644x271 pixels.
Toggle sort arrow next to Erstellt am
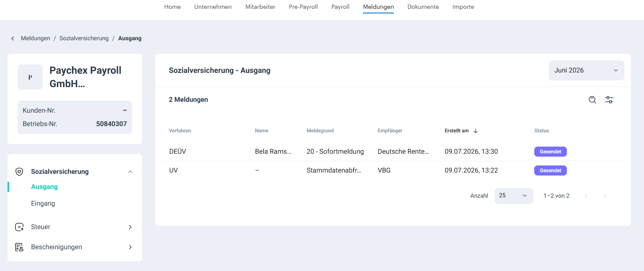pos(476,131)
